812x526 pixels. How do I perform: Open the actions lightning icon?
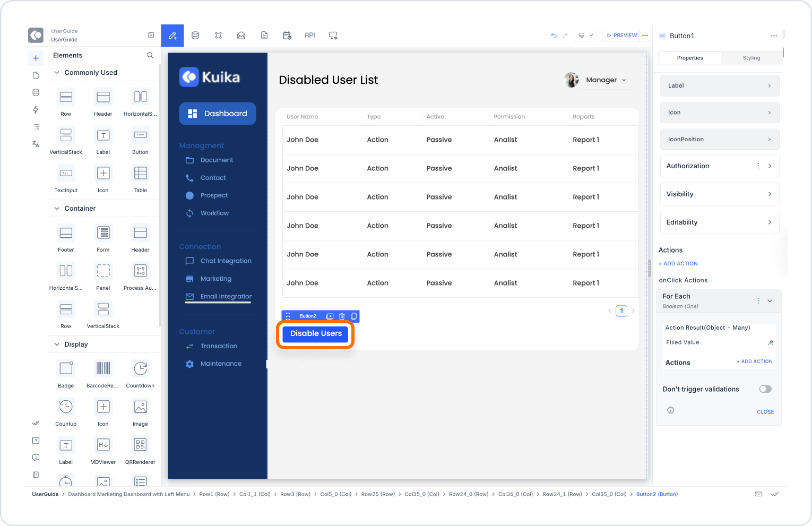[36, 109]
